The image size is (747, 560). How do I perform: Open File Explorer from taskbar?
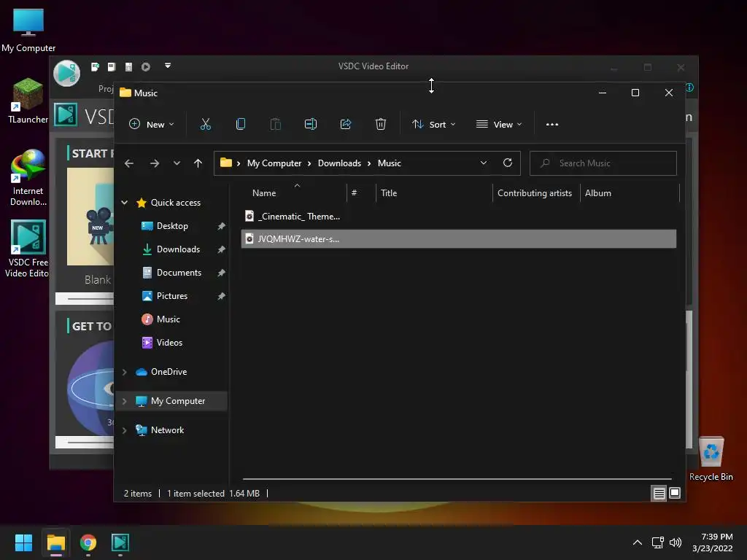pos(55,542)
